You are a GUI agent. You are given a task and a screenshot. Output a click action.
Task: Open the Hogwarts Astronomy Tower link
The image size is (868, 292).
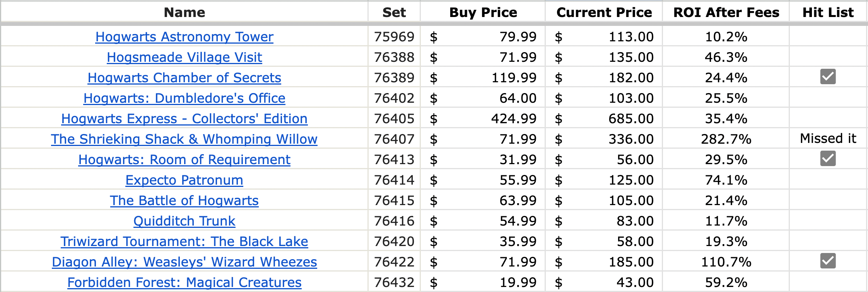(184, 37)
